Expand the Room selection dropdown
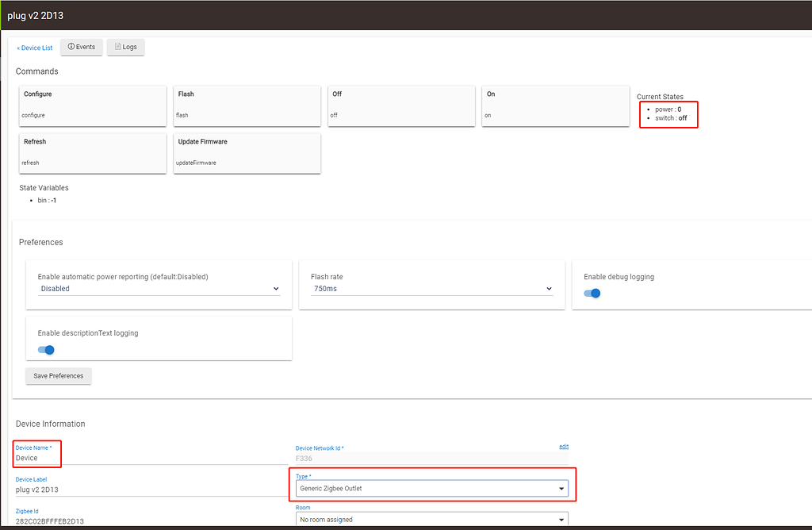Image resolution: width=812 pixels, height=530 pixels. pyautogui.click(x=433, y=519)
